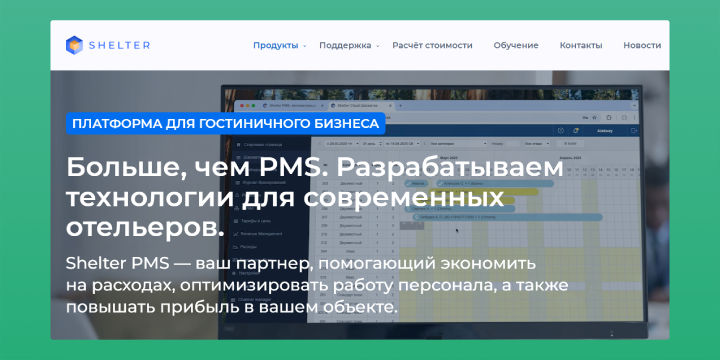The image size is (720, 360).
Task: Navigate to Контакты
Action: [581, 45]
